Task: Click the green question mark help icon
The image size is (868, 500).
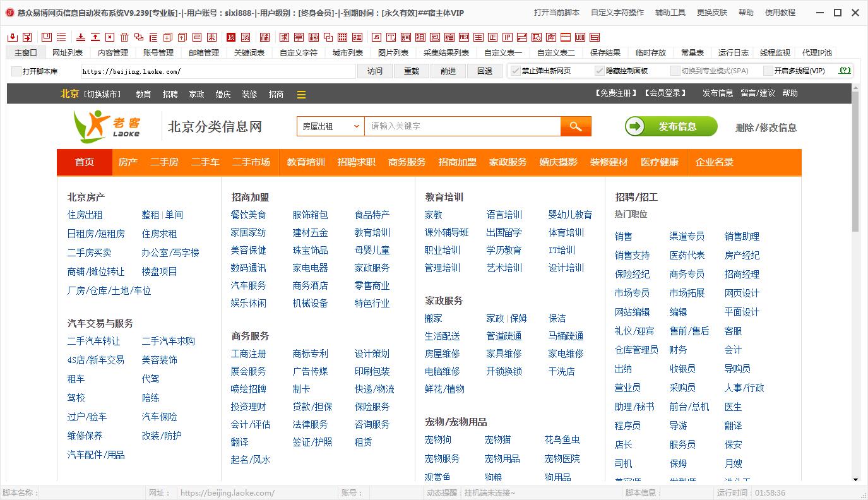Action: (x=844, y=71)
